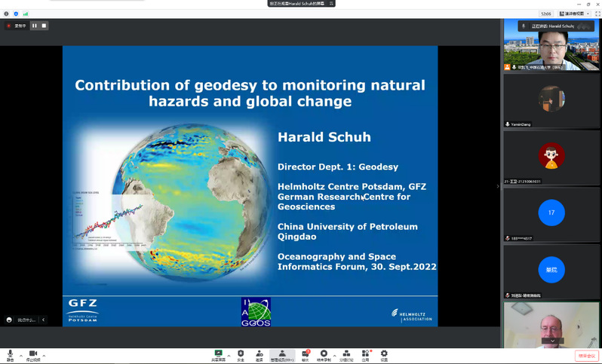602x364 pixels.
Task: Click the red End Meeting button
Action: pyautogui.click(x=585, y=356)
